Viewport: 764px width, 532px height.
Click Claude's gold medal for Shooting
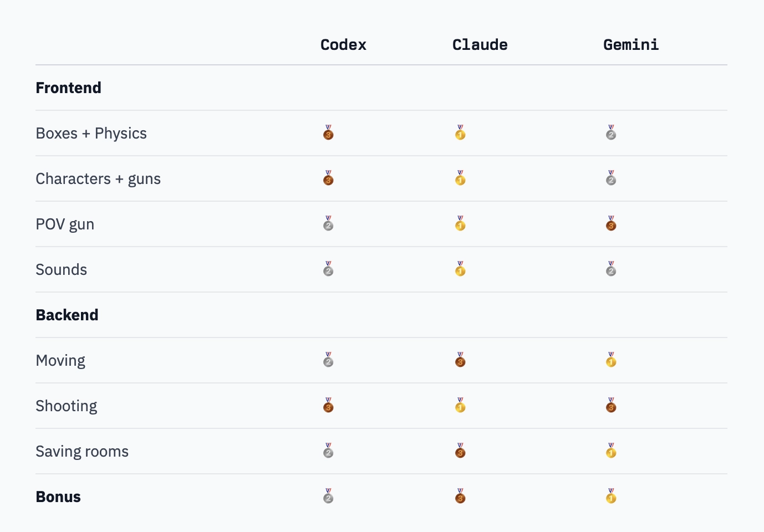click(460, 406)
